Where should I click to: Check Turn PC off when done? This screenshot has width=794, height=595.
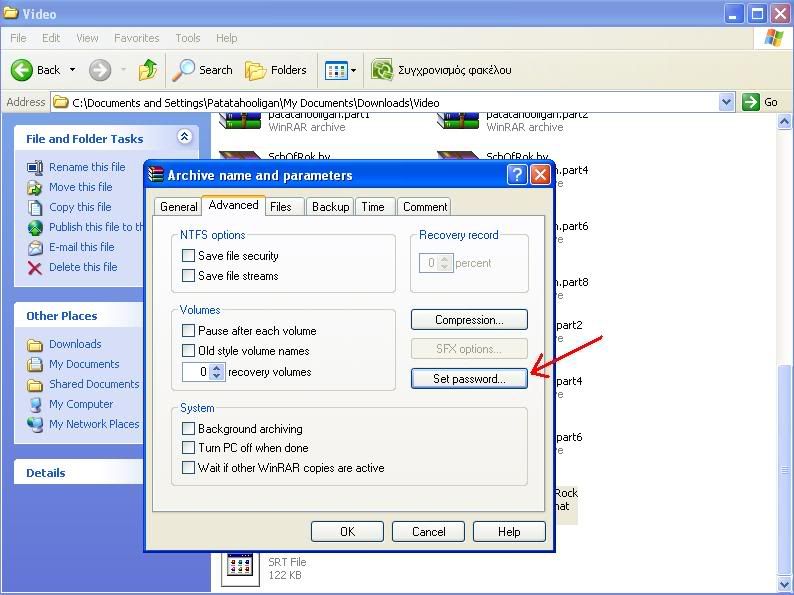point(188,448)
